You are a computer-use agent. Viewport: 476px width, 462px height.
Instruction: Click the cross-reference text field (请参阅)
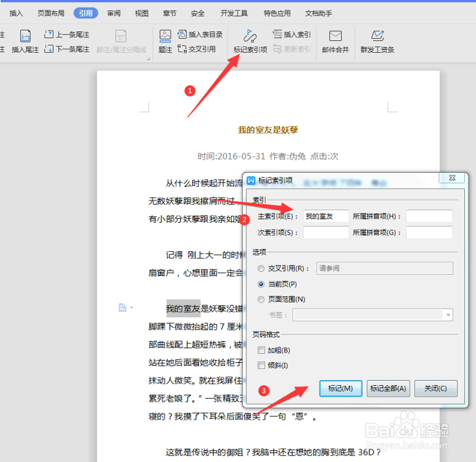384,268
